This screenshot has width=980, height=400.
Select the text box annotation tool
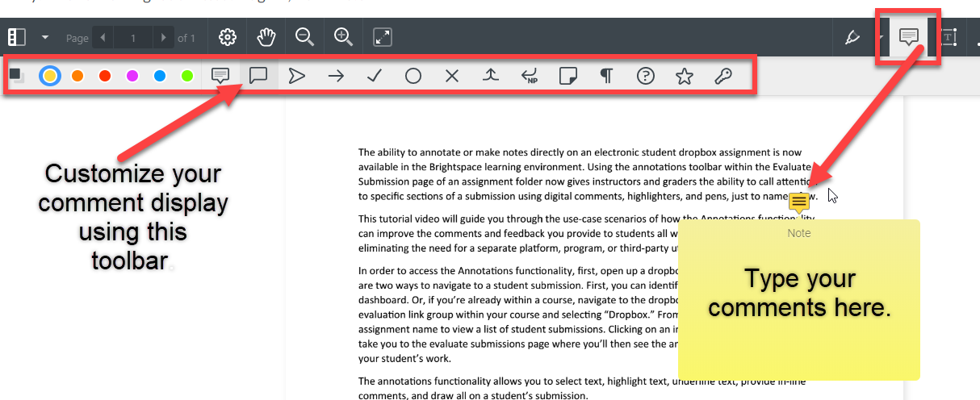[x=948, y=37]
